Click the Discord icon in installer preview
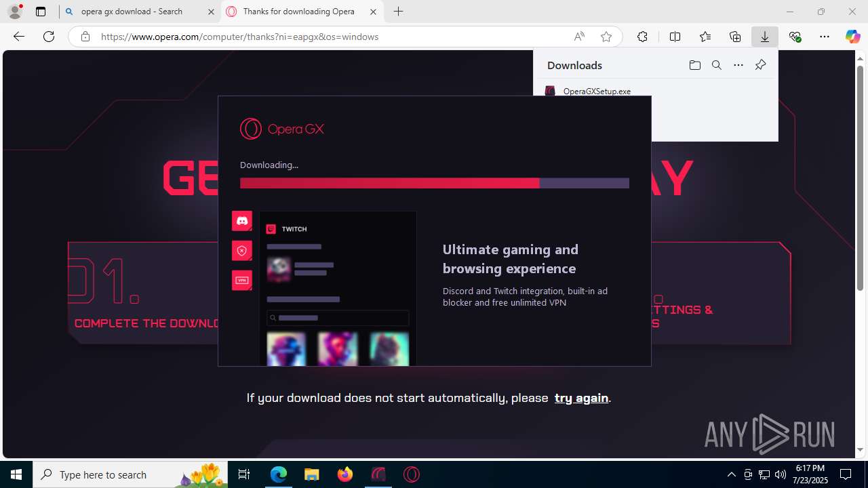 click(x=242, y=221)
